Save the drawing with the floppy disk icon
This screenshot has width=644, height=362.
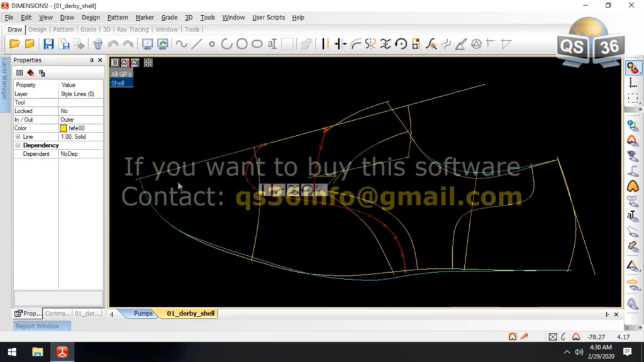[x=48, y=43]
